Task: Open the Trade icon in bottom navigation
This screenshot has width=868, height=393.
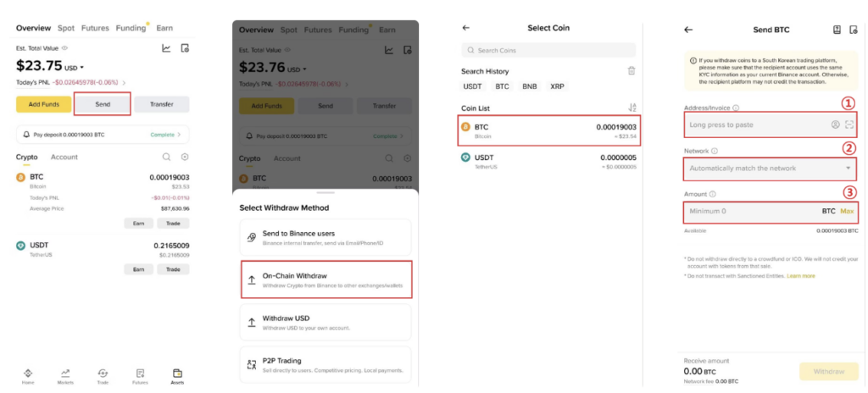Action: (x=103, y=375)
